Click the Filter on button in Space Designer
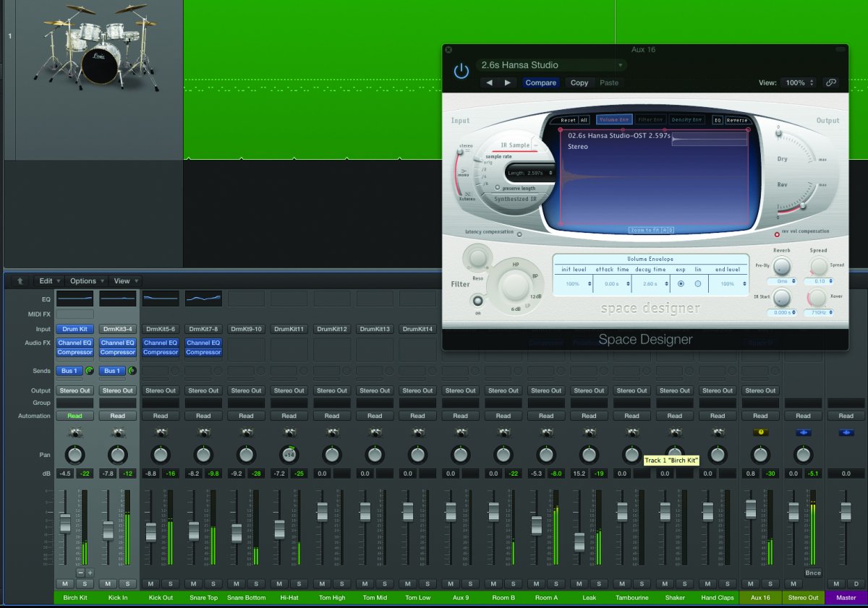This screenshot has width=868, height=608. pyautogui.click(x=477, y=301)
